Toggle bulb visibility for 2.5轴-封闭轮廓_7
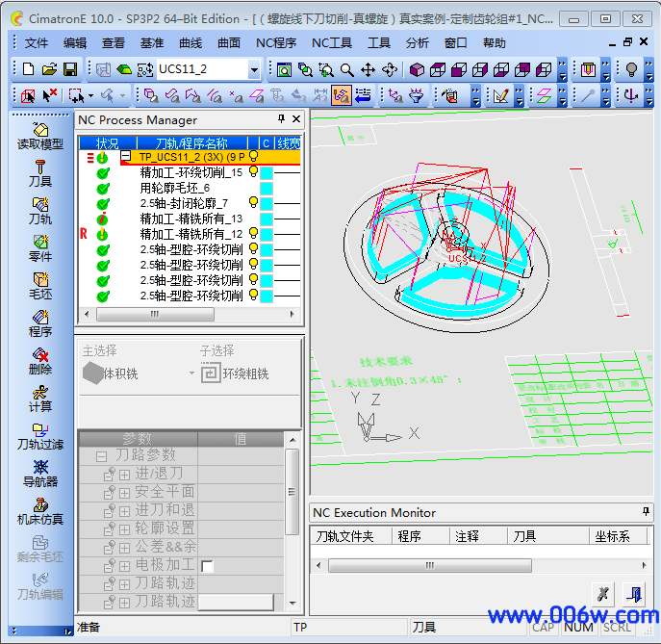Screen dimensions: 661x644 (x=253, y=203)
